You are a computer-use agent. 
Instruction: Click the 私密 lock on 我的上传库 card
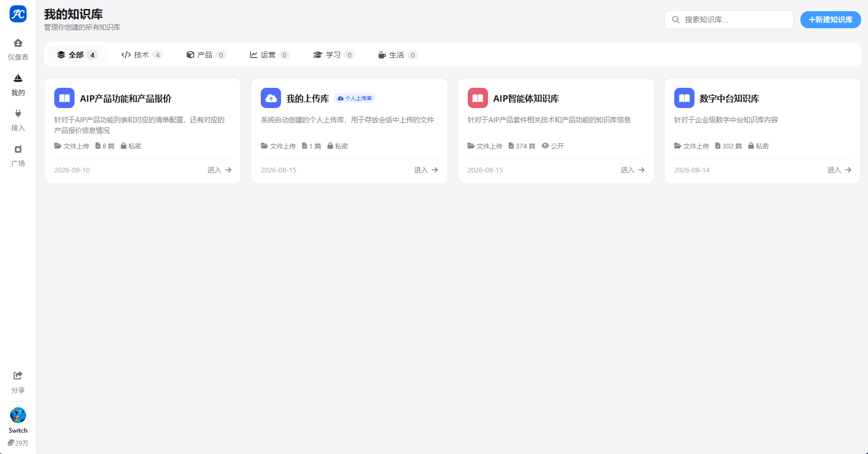330,146
